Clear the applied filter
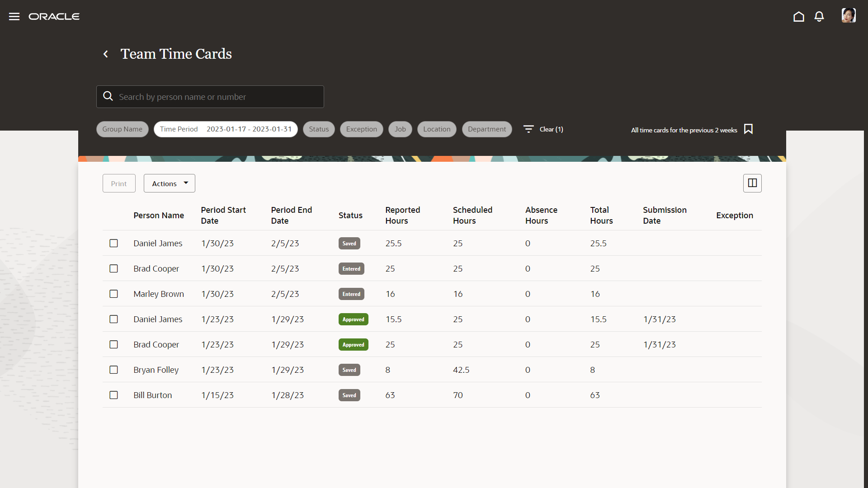The width and height of the screenshot is (868, 488). (551, 129)
